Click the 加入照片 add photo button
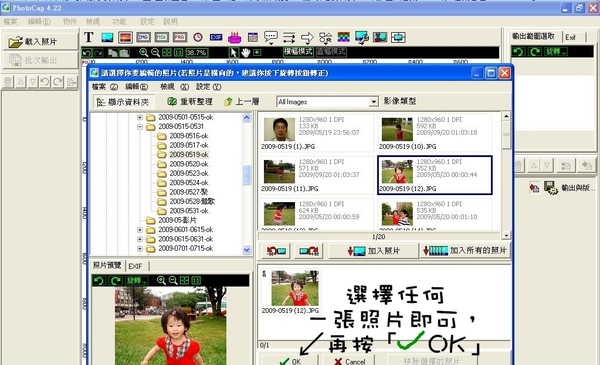 pyautogui.click(x=373, y=251)
